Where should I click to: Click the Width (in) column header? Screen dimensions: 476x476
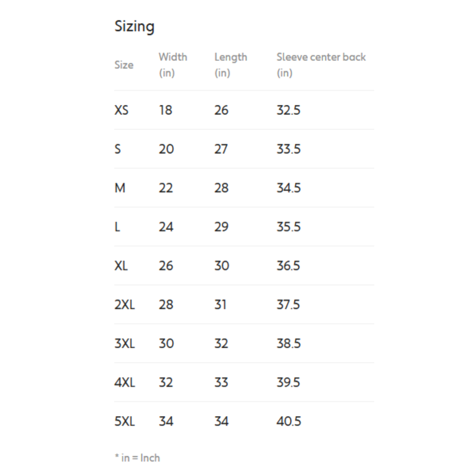pos(173,65)
